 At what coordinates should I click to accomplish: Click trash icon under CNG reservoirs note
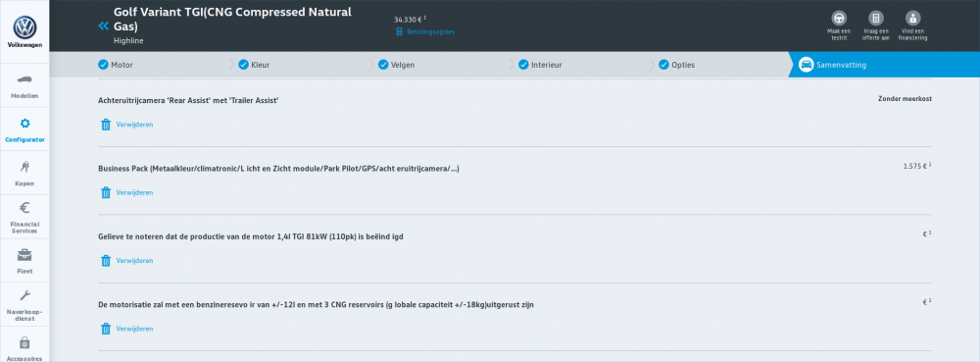point(106,329)
